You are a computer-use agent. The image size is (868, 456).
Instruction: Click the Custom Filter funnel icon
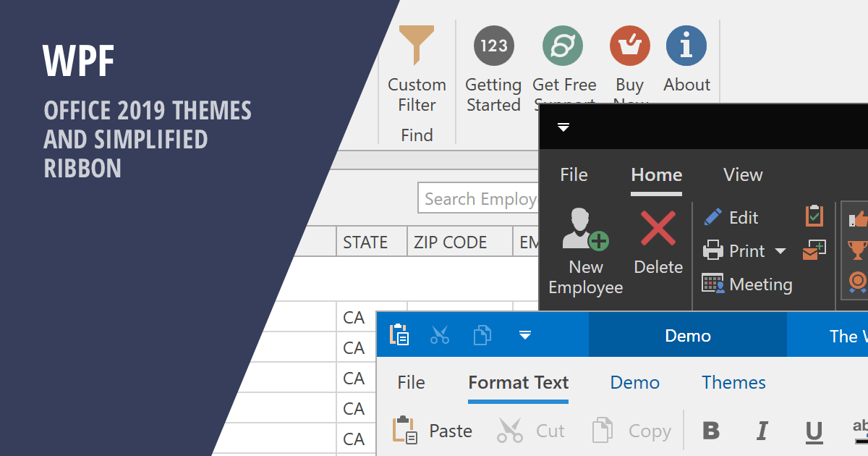click(x=417, y=46)
